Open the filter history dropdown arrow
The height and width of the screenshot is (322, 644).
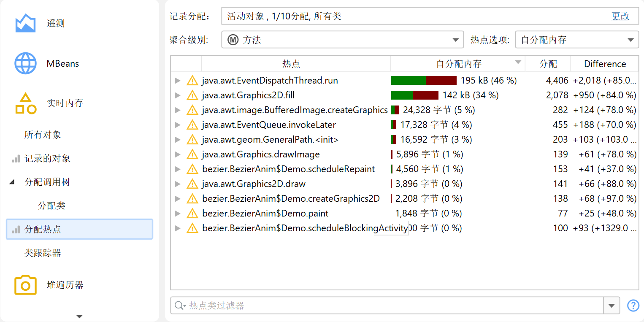click(612, 306)
